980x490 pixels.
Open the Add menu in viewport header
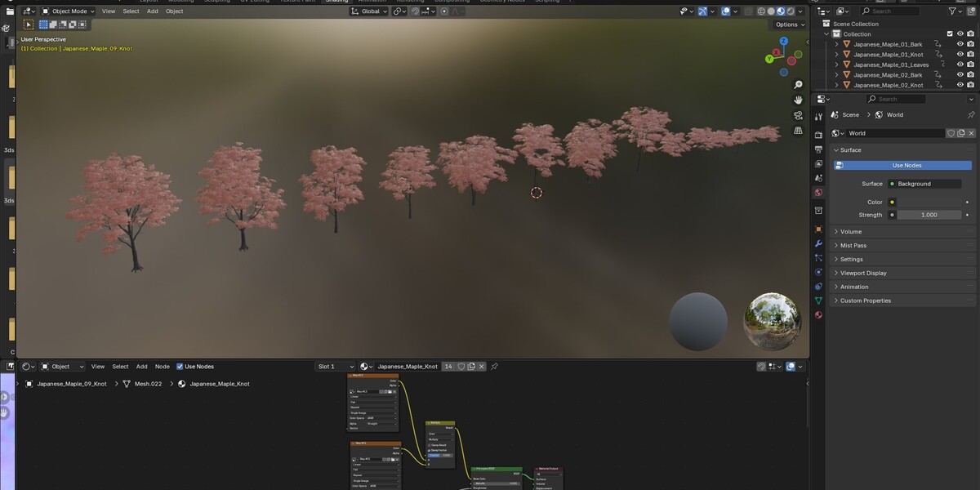point(153,11)
